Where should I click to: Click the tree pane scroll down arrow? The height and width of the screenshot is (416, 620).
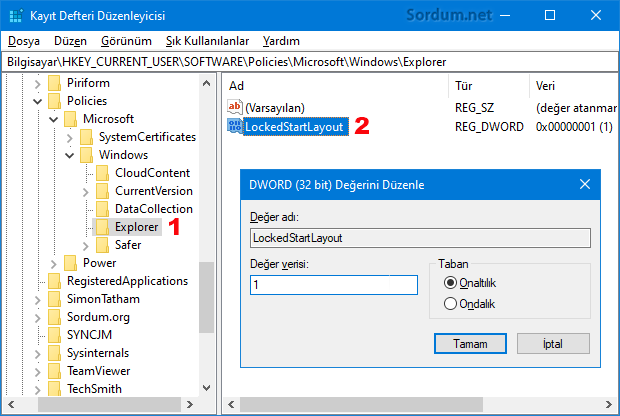click(x=206, y=388)
